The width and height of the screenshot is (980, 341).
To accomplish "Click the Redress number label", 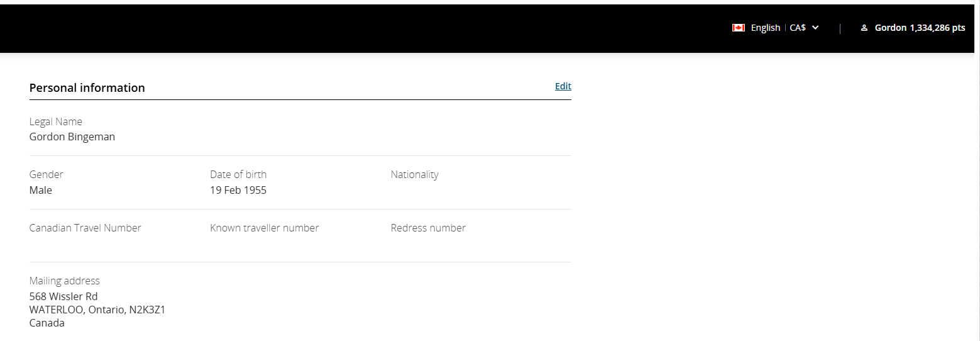I will (x=428, y=228).
